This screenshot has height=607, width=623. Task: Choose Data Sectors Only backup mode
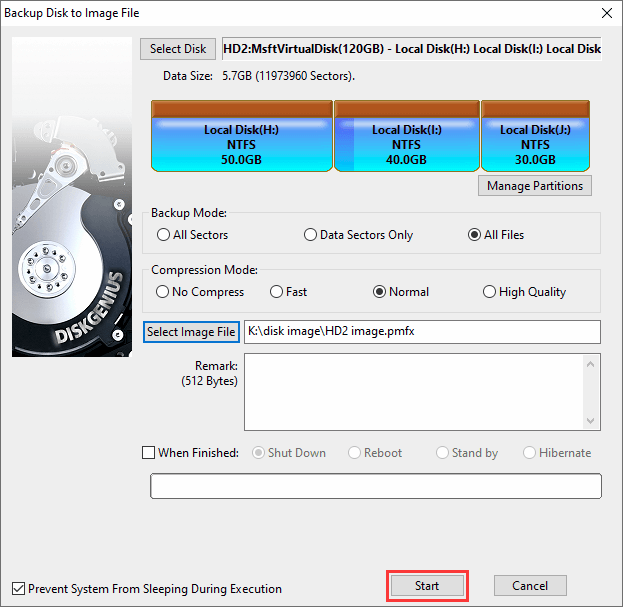click(x=311, y=235)
